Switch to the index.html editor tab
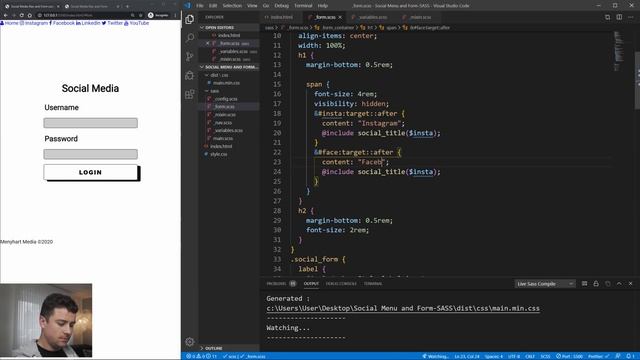The height and width of the screenshot is (360, 640). 282,17
